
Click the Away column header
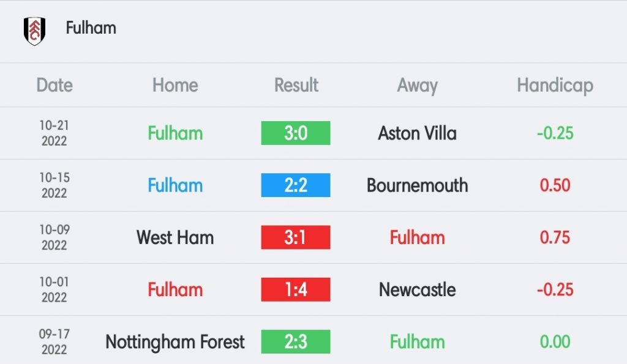click(x=417, y=86)
